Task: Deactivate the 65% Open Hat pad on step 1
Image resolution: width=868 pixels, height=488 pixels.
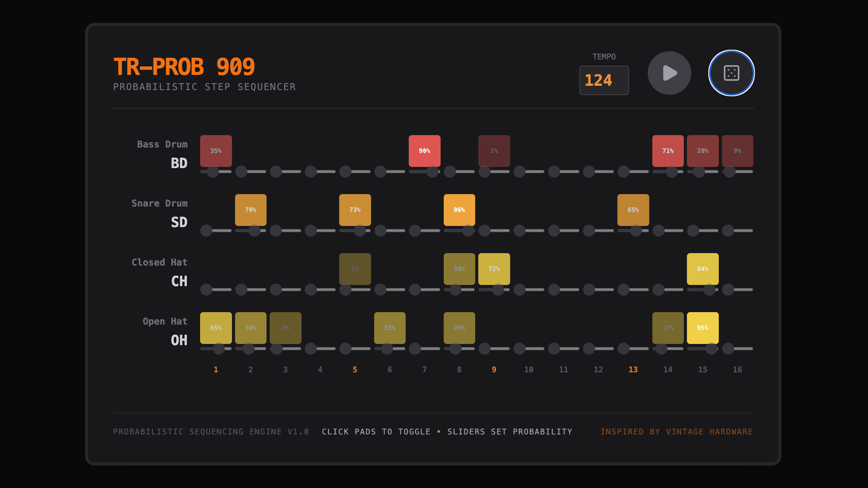Action: click(x=216, y=328)
